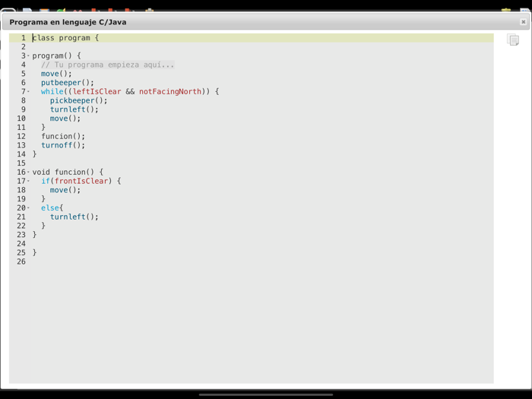
Task: Place cursor on the turnoff() line
Action: (62, 145)
